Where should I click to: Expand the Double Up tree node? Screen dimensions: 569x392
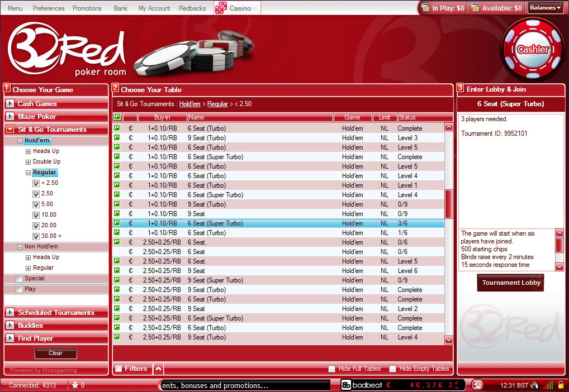(x=28, y=162)
